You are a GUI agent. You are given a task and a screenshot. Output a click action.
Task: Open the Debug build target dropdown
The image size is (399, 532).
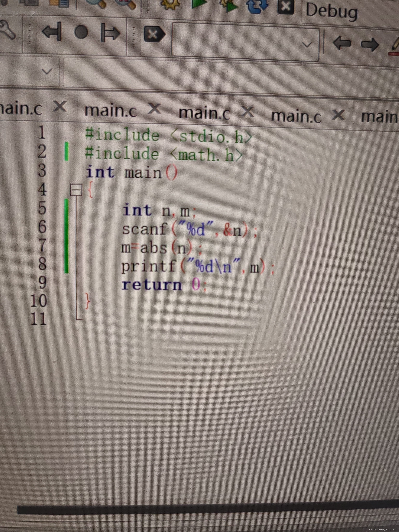coord(350,12)
